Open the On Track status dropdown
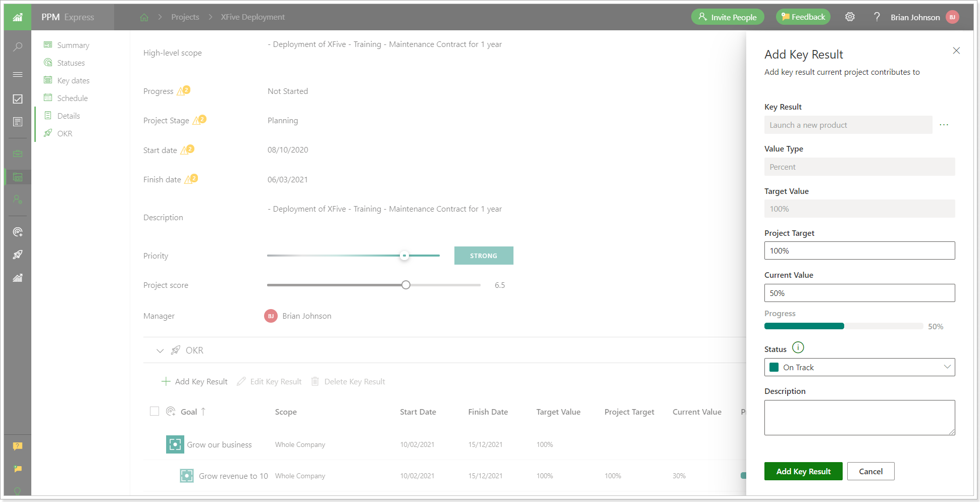980x502 pixels. pyautogui.click(x=859, y=367)
